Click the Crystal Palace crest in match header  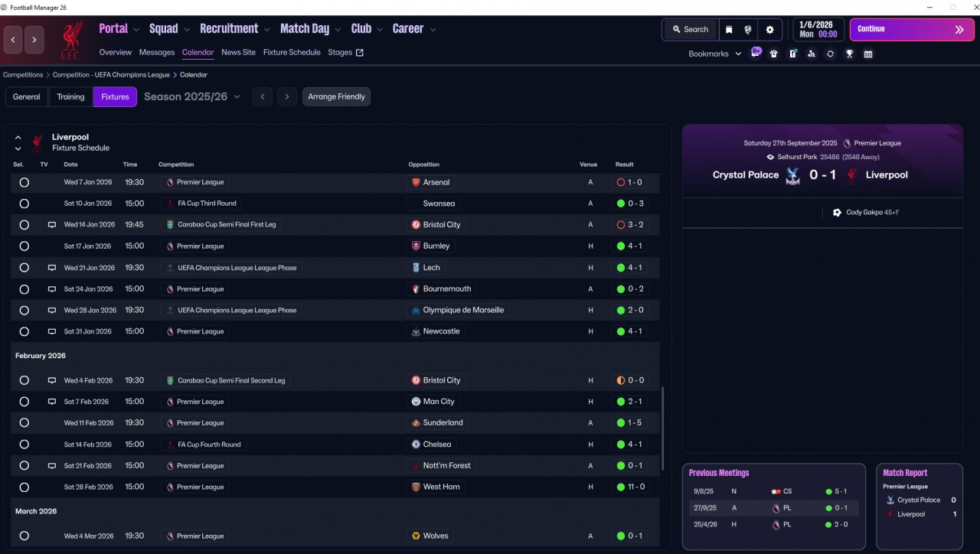tap(793, 175)
